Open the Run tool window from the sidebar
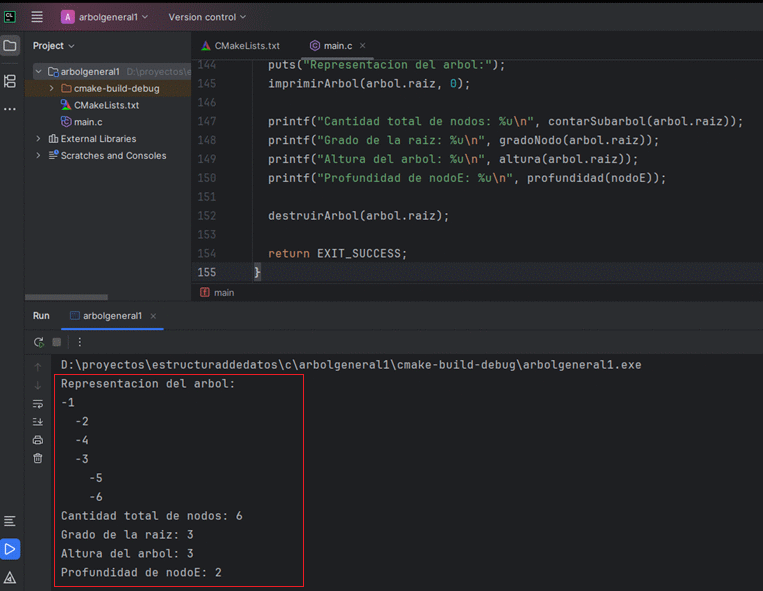763x591 pixels. pos(10,548)
